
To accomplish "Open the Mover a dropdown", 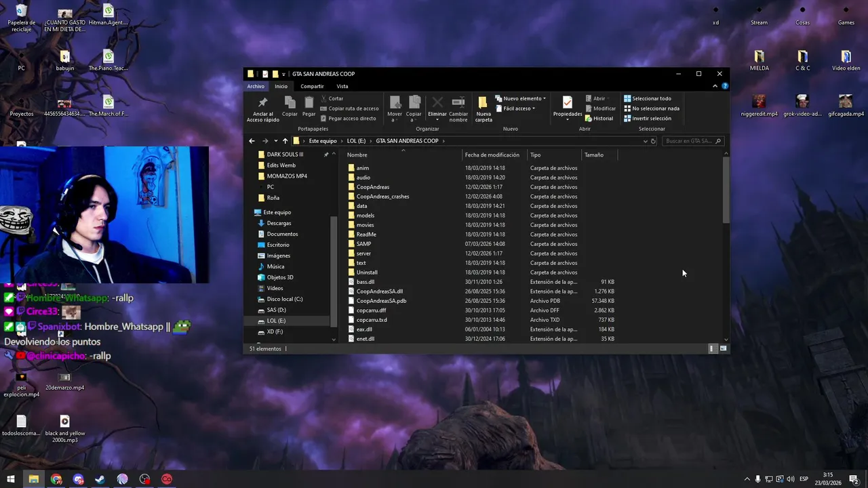I will (395, 108).
